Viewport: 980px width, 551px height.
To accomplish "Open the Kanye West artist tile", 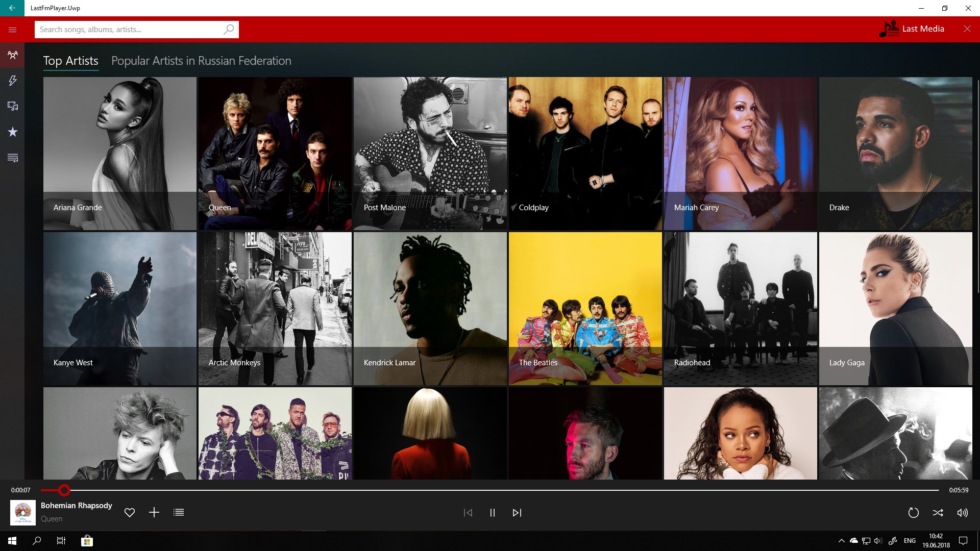I will (120, 309).
